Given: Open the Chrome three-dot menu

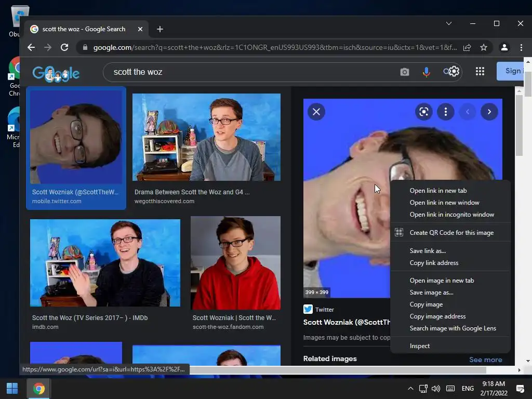Looking at the screenshot, I should (521, 47).
